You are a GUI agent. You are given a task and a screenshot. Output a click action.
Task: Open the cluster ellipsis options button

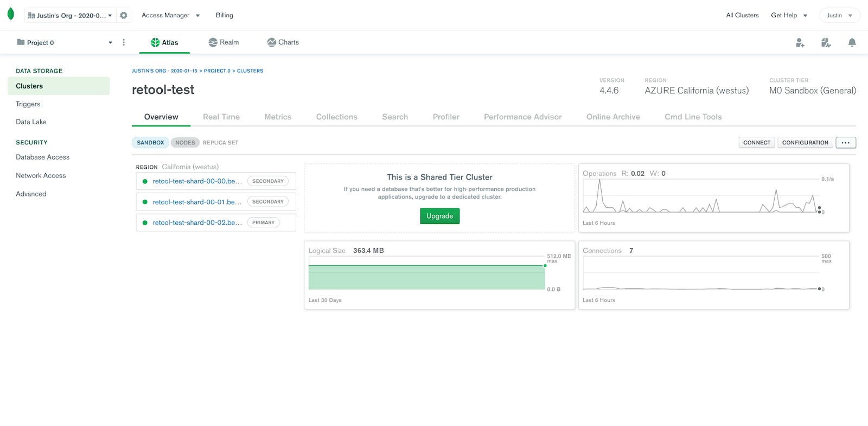coord(845,143)
